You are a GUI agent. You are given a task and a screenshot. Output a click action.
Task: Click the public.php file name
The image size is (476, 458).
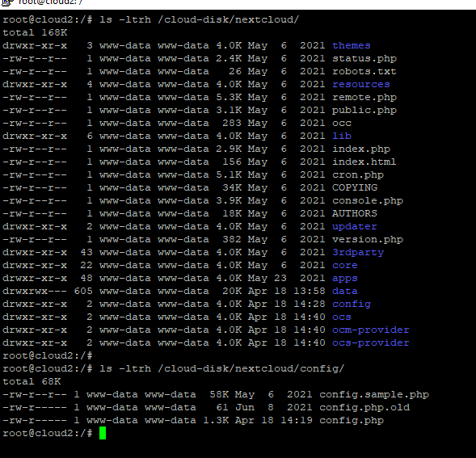(x=364, y=110)
